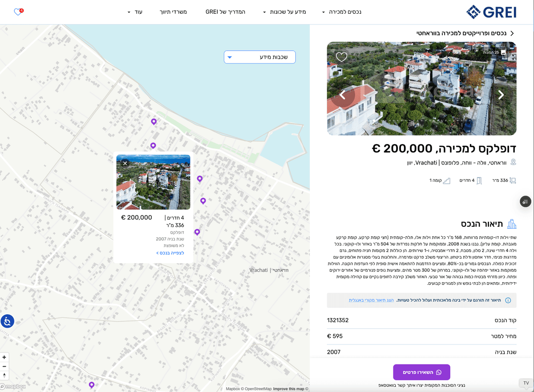
Task: Click the property thumbnail in map popup
Action: click(154, 182)
